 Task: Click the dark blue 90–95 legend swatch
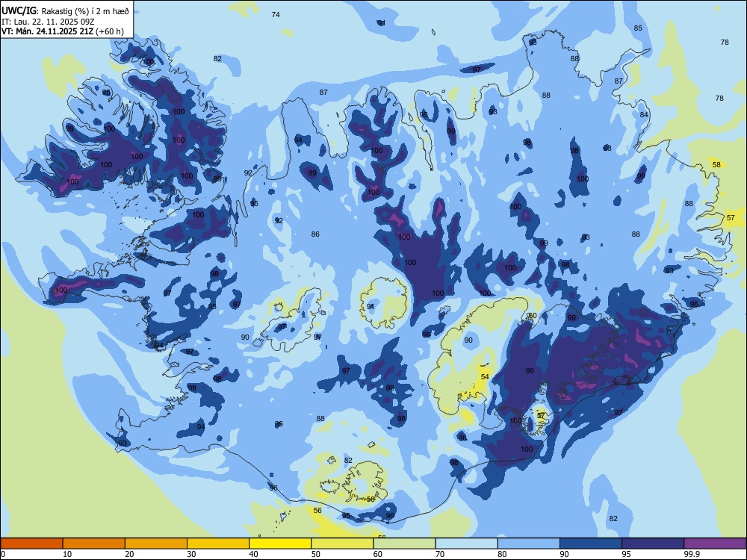coord(591,544)
